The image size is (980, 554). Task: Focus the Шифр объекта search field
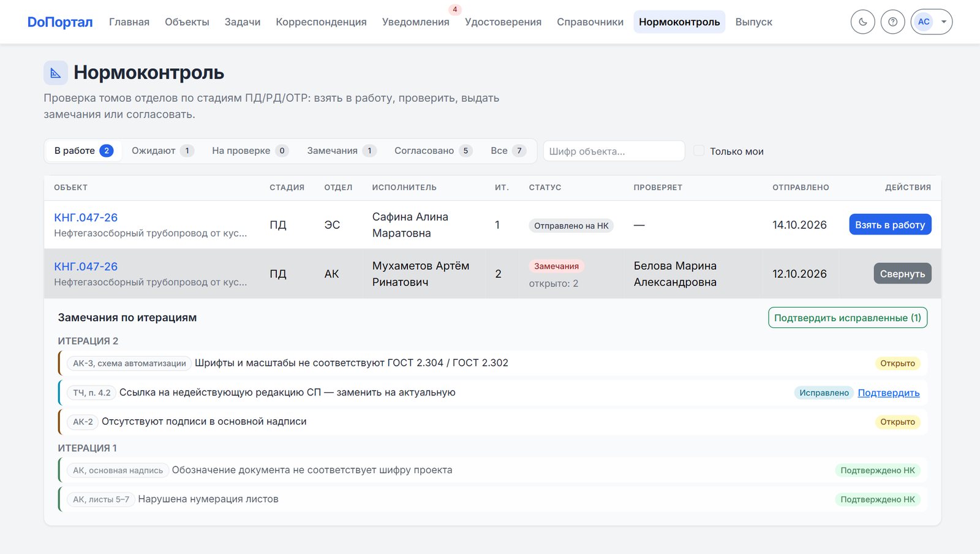614,151
